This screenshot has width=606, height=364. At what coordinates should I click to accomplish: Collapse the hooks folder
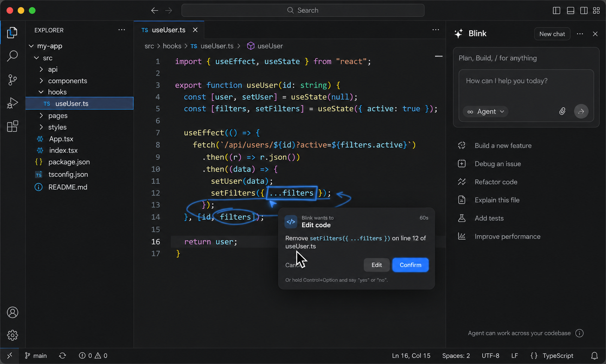[x=41, y=92]
